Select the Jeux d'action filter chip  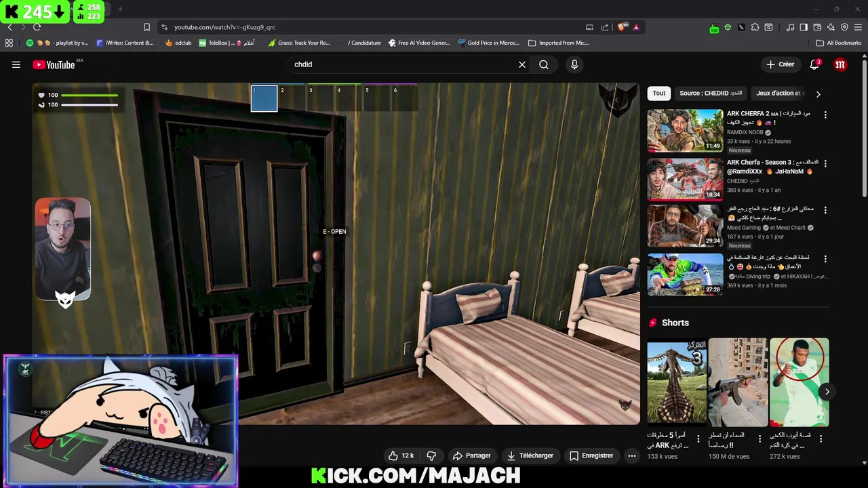[x=780, y=94]
